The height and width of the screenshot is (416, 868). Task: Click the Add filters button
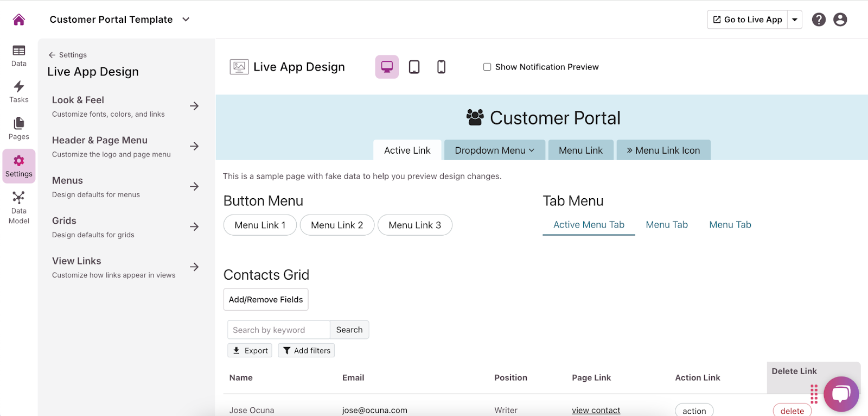(x=307, y=351)
